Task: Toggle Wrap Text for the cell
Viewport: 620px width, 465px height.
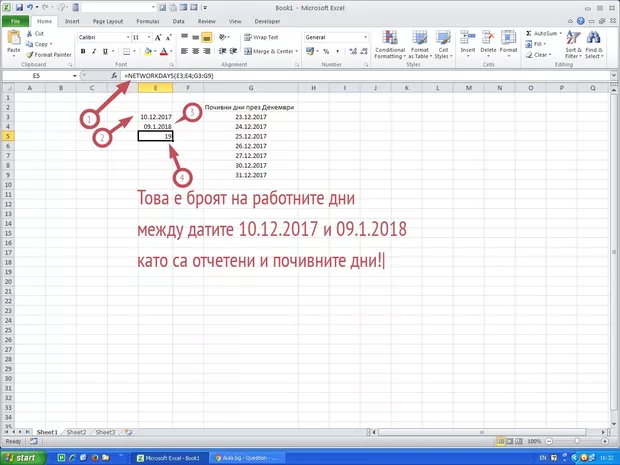Action: 261,37
